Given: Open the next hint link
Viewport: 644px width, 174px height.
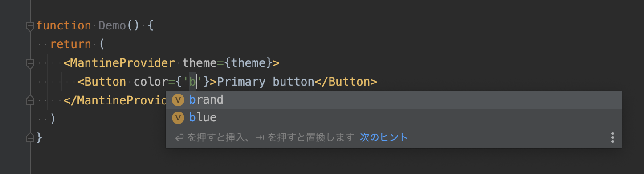Looking at the screenshot, I should point(384,137).
